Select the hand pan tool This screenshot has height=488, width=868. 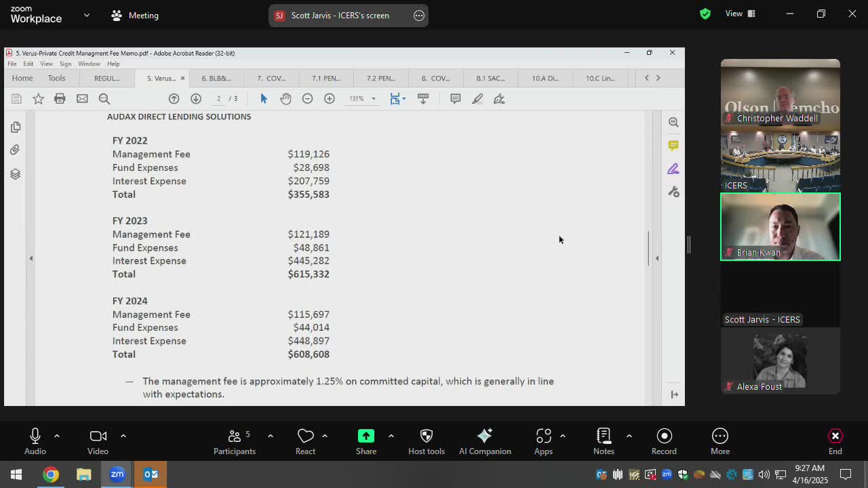click(285, 99)
